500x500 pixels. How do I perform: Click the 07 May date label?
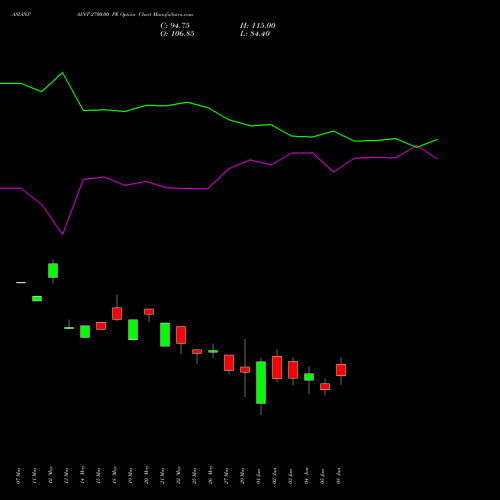point(18,475)
